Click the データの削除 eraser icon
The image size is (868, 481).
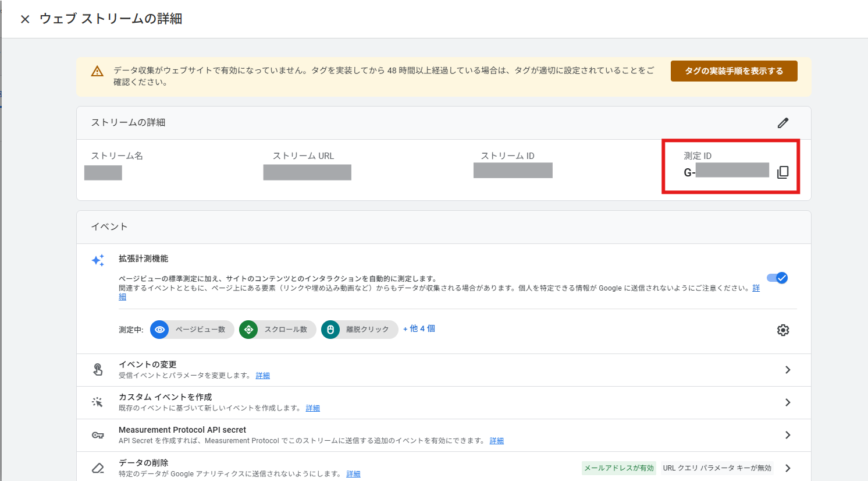pyautogui.click(x=98, y=468)
